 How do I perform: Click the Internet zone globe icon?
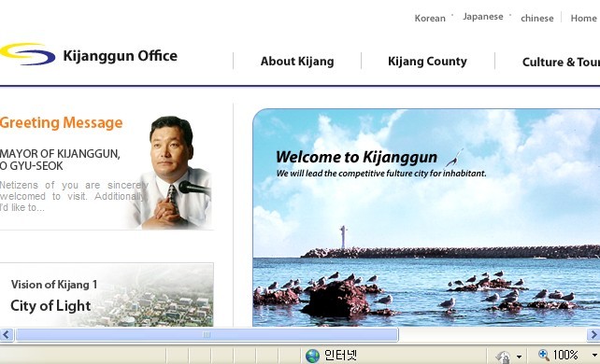pos(312,356)
